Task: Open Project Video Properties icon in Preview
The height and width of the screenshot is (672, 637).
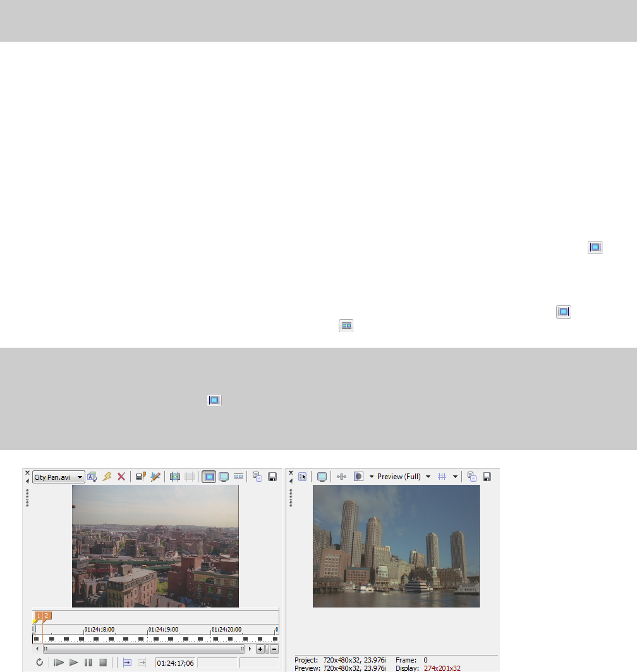Action: click(303, 477)
